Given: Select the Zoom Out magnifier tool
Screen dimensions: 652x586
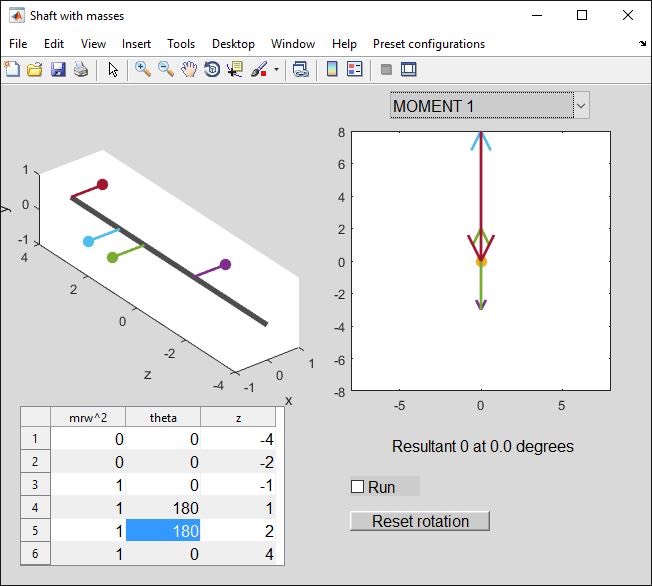Looking at the screenshot, I should coord(166,70).
